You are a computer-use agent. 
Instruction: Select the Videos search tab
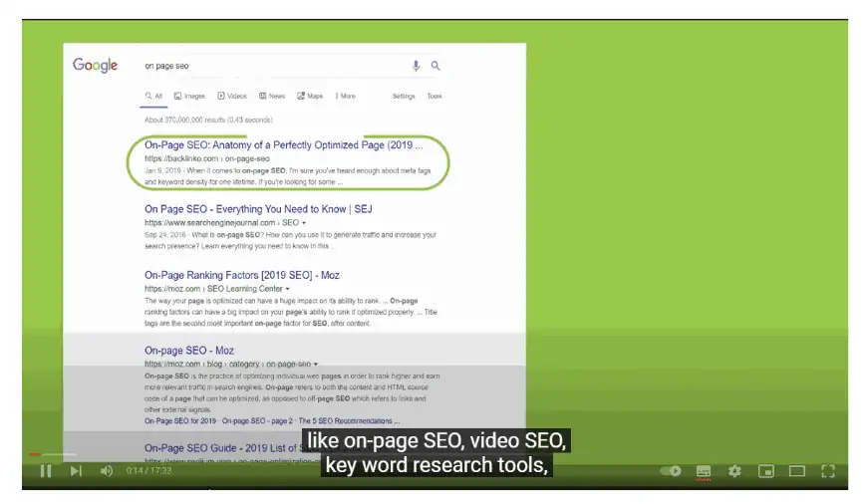coord(232,97)
